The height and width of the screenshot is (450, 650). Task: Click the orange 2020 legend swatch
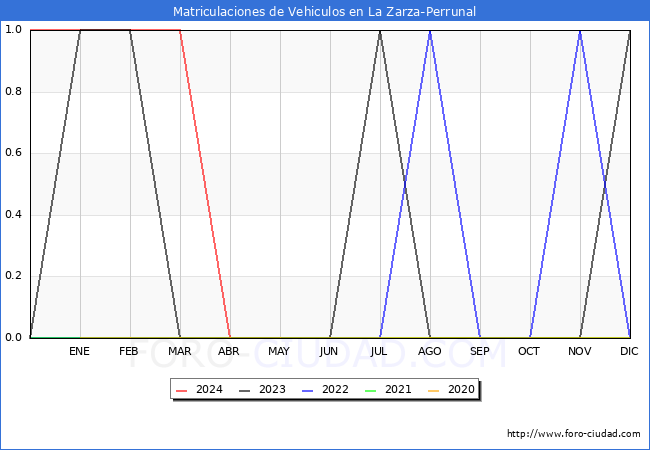point(434,390)
